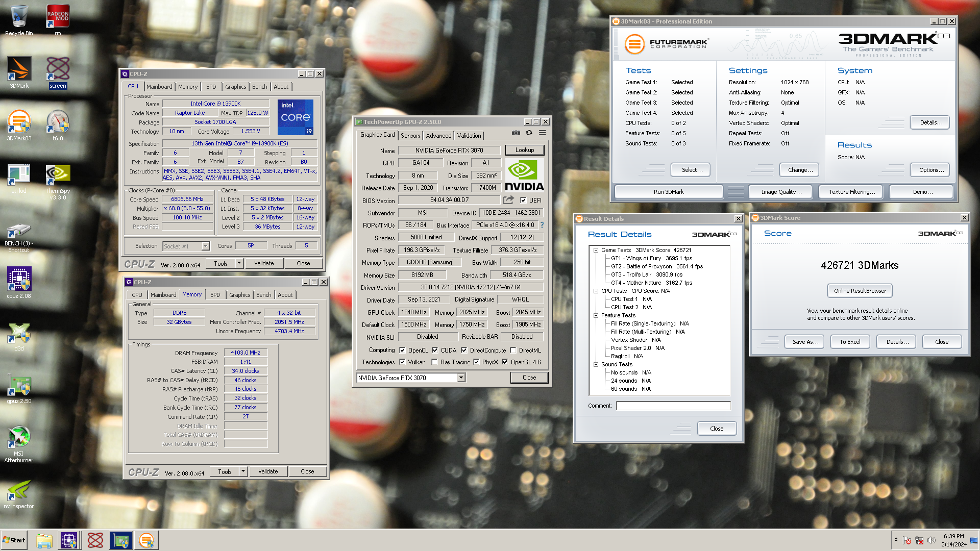Viewport: 980px width, 551px height.
Task: Click Validate in CPU-Z Memory window
Action: [268, 471]
